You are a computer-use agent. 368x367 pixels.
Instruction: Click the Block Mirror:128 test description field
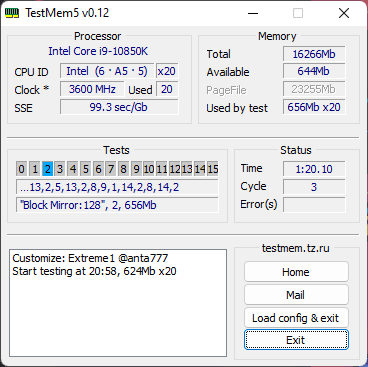pyautogui.click(x=117, y=205)
